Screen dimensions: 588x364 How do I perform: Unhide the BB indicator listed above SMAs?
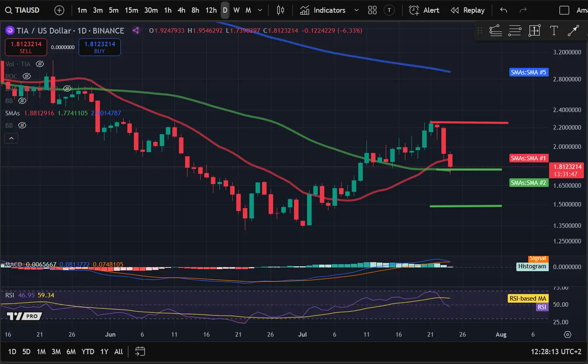[x=22, y=101]
